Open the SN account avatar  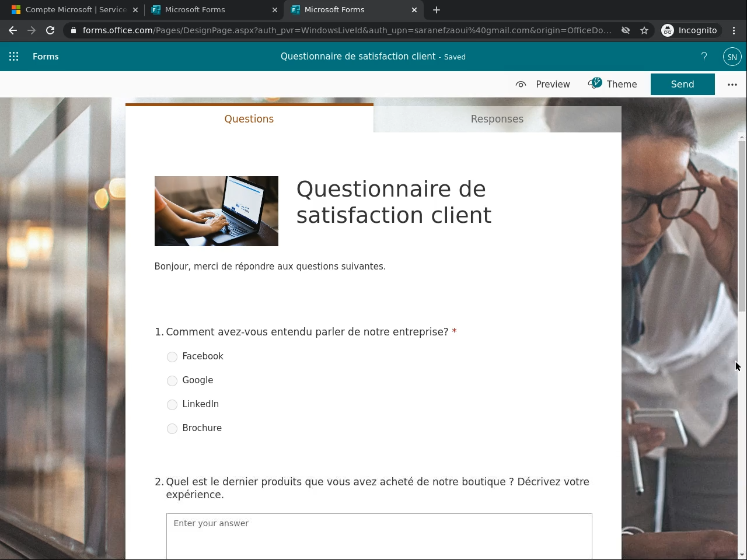[x=732, y=57]
